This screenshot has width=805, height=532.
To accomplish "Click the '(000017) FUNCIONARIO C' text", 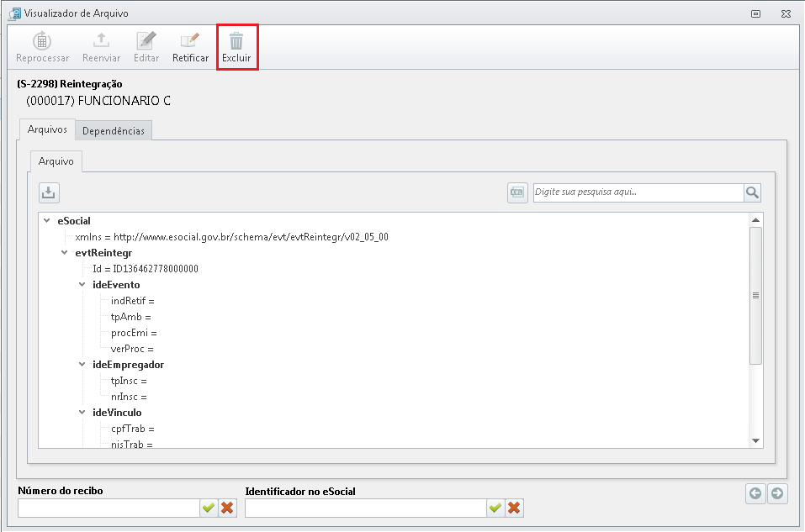I will pos(98,101).
